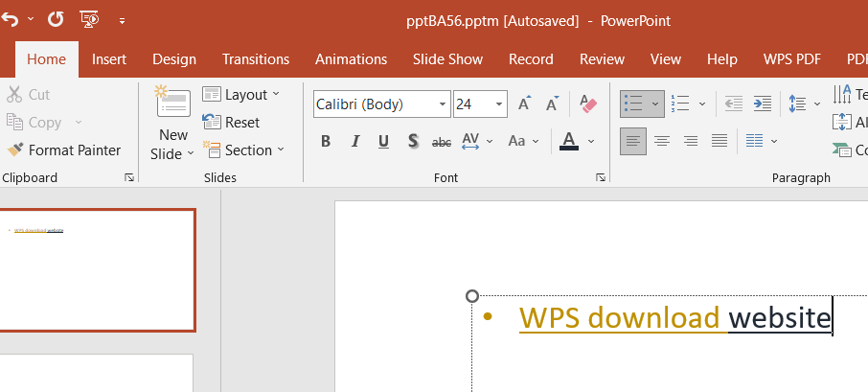Increase Font Size icon
Image resolution: width=868 pixels, height=392 pixels.
coord(524,104)
